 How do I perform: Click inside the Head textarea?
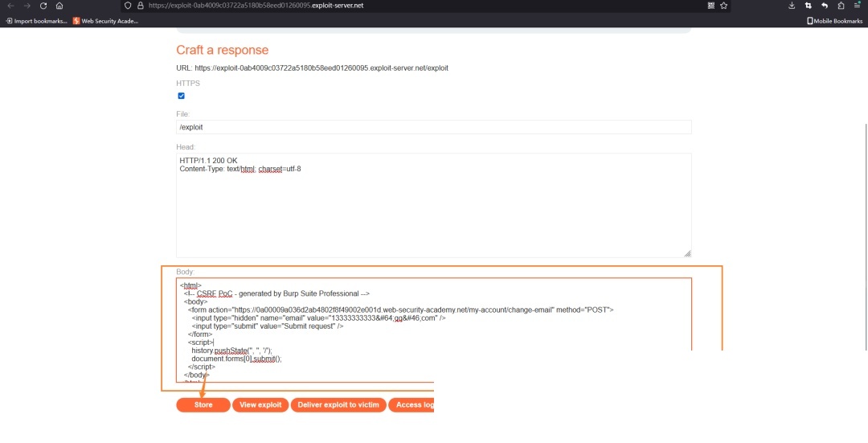(433, 206)
